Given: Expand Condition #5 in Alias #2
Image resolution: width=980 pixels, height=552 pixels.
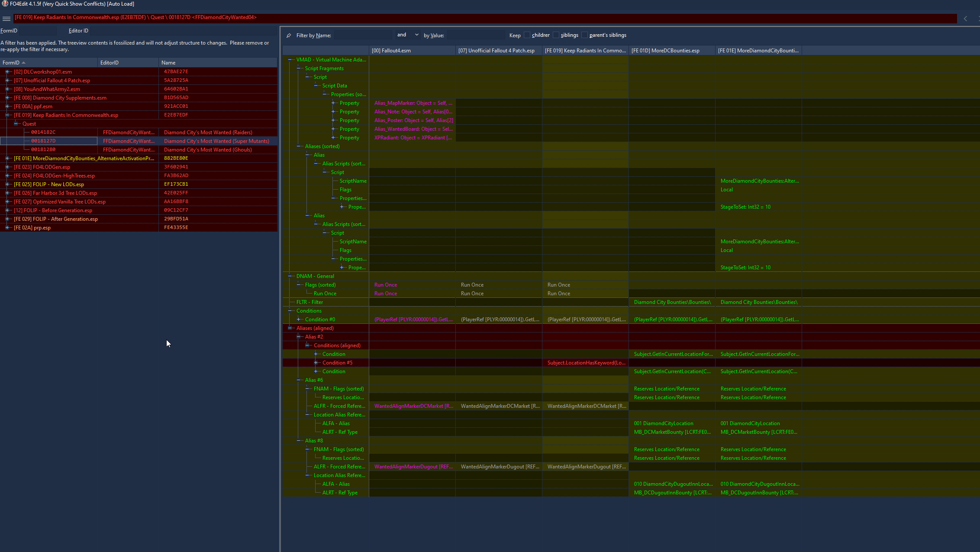Looking at the screenshot, I should coord(316,363).
